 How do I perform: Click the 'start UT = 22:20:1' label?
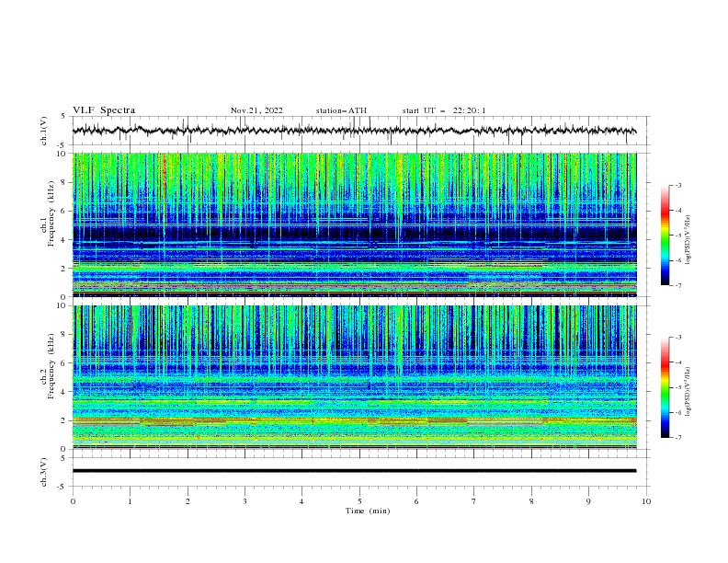pos(444,110)
